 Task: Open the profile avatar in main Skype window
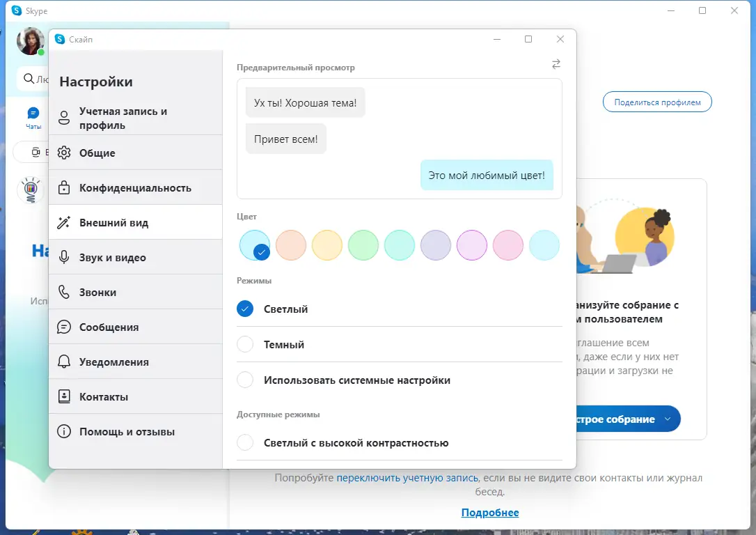point(31,41)
